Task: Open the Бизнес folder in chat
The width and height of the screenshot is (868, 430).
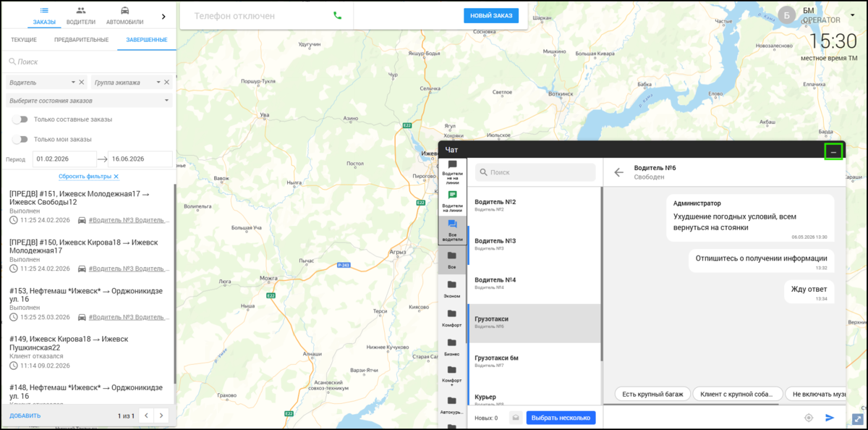Action: 453,347
